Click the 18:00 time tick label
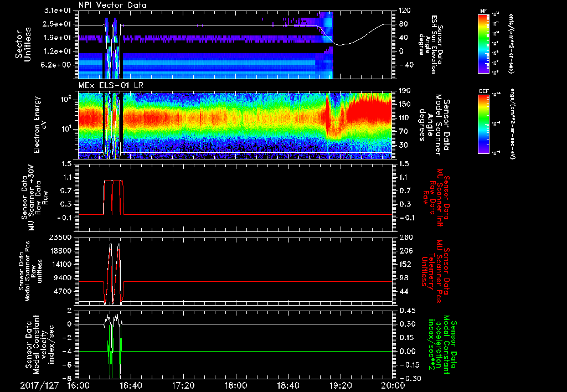The width and height of the screenshot is (567, 392). click(x=236, y=385)
